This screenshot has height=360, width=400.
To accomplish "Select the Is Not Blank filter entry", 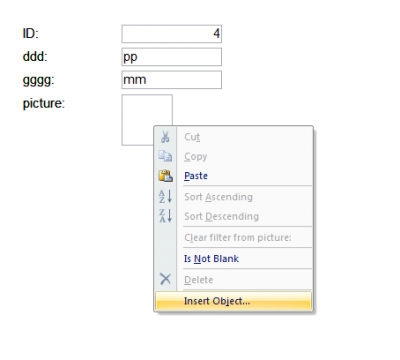I will point(211,259).
